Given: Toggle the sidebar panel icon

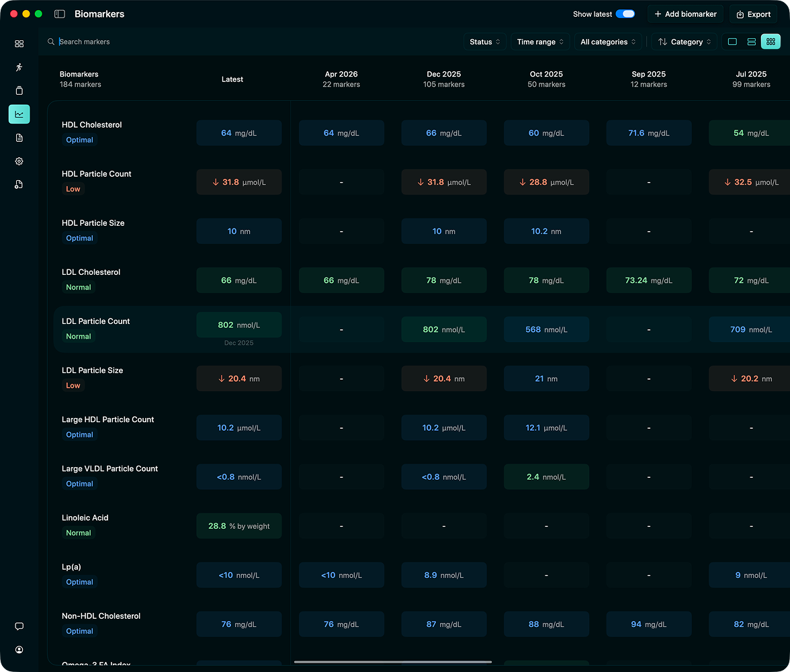Looking at the screenshot, I should click(59, 14).
